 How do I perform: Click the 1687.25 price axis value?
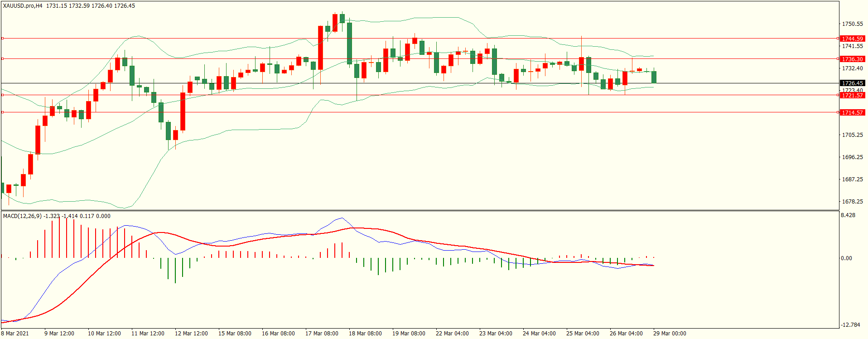point(852,179)
